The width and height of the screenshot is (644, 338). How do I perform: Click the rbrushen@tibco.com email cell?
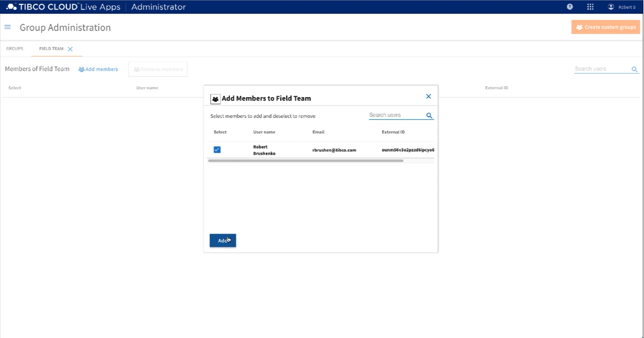[x=334, y=150]
